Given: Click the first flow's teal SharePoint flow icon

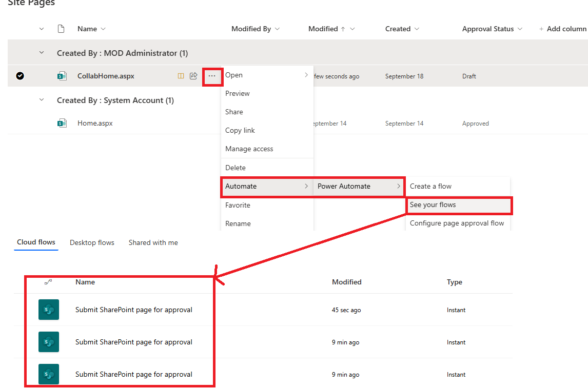Looking at the screenshot, I should (49, 310).
